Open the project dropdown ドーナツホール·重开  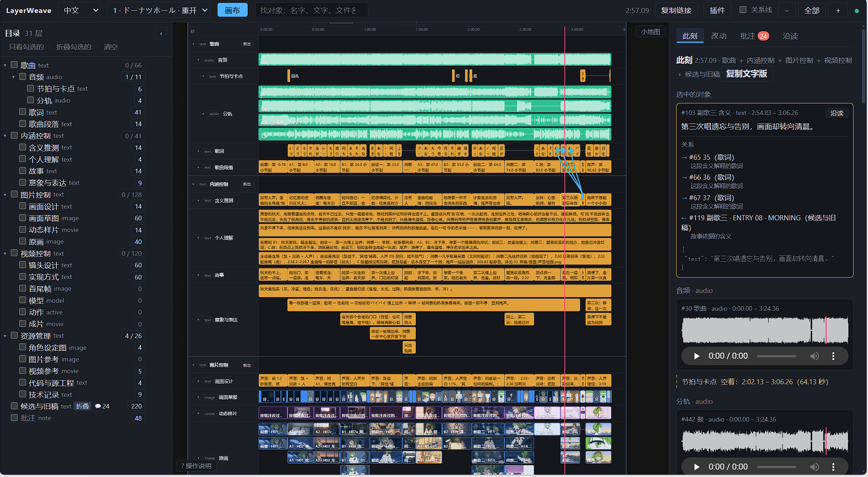158,10
